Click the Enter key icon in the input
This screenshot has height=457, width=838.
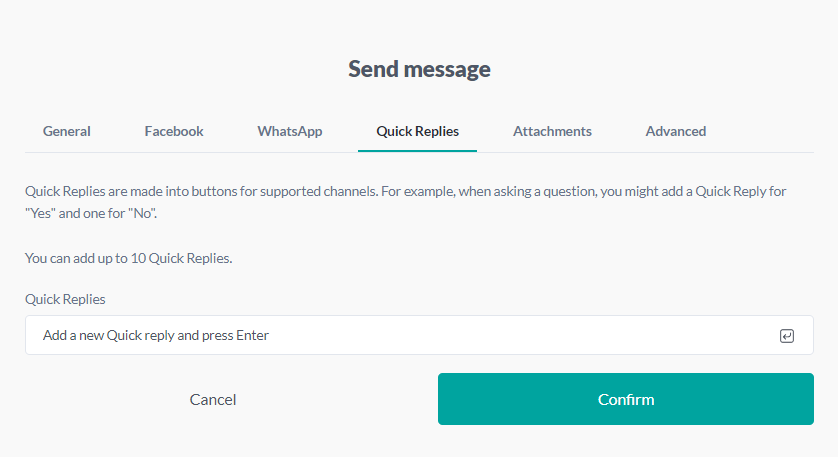pos(786,336)
